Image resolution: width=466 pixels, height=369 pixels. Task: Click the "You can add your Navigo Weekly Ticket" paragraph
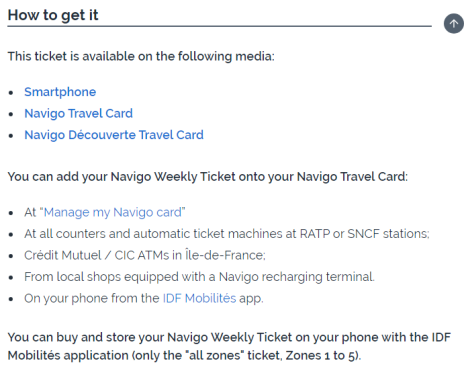tap(207, 177)
